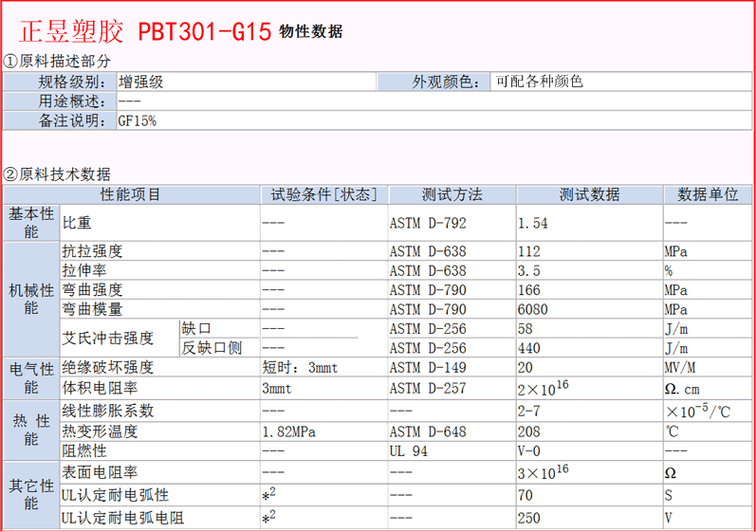This screenshot has width=756, height=532.
Task: Click the 比重 test value 1.54
Action: pyautogui.click(x=533, y=224)
